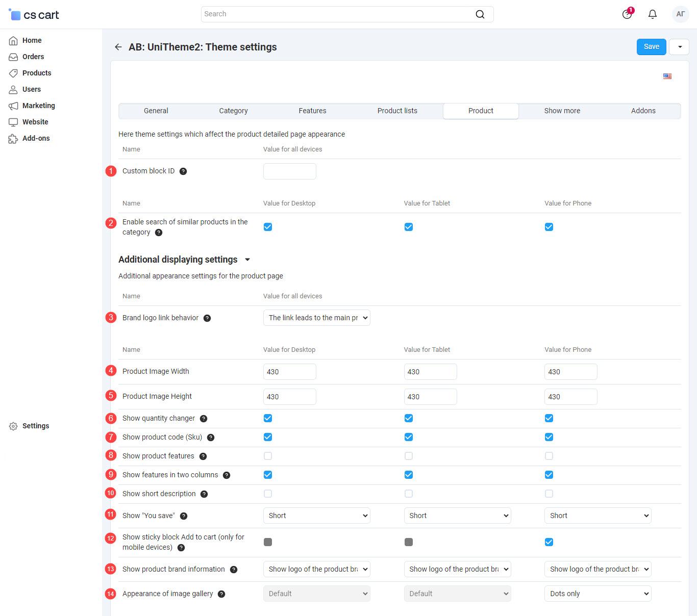Screen dimensions: 697x616
Task: Click the Users sidebar item
Action: (31, 89)
